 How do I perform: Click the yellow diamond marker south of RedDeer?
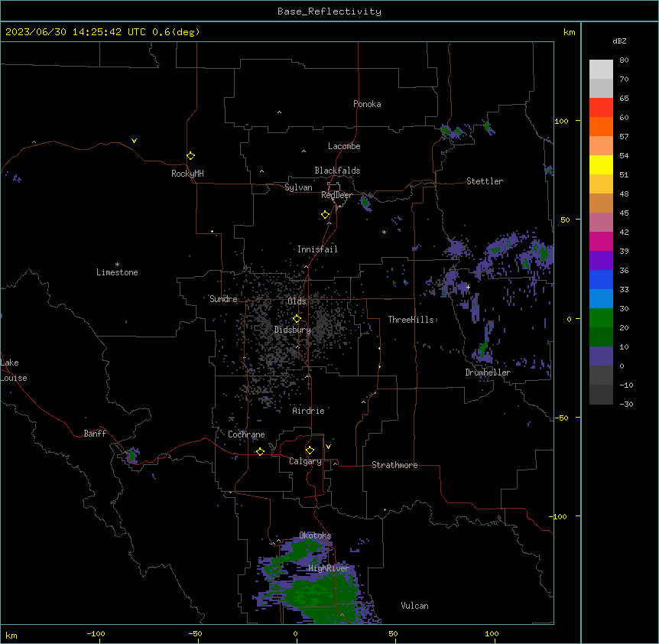pos(326,215)
